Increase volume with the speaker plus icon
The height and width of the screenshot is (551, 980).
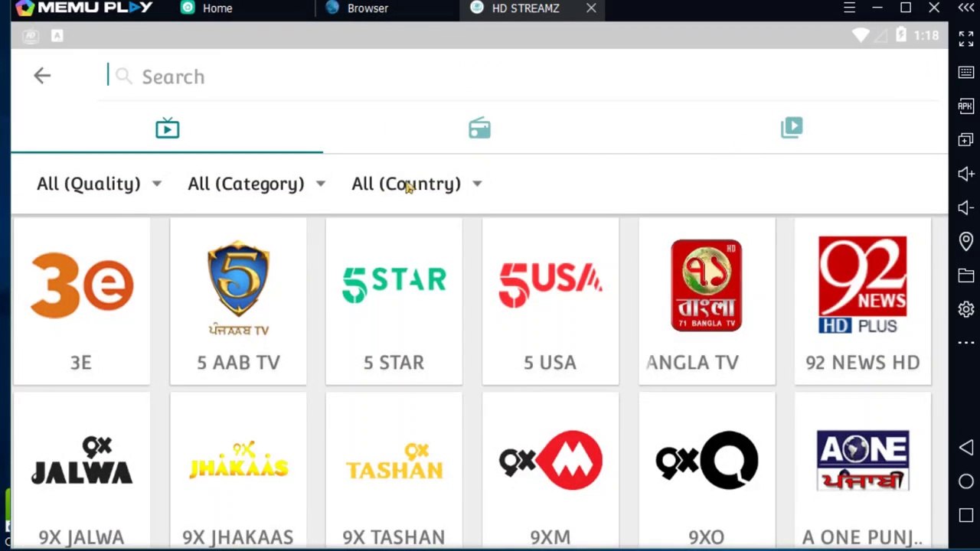pyautogui.click(x=966, y=174)
